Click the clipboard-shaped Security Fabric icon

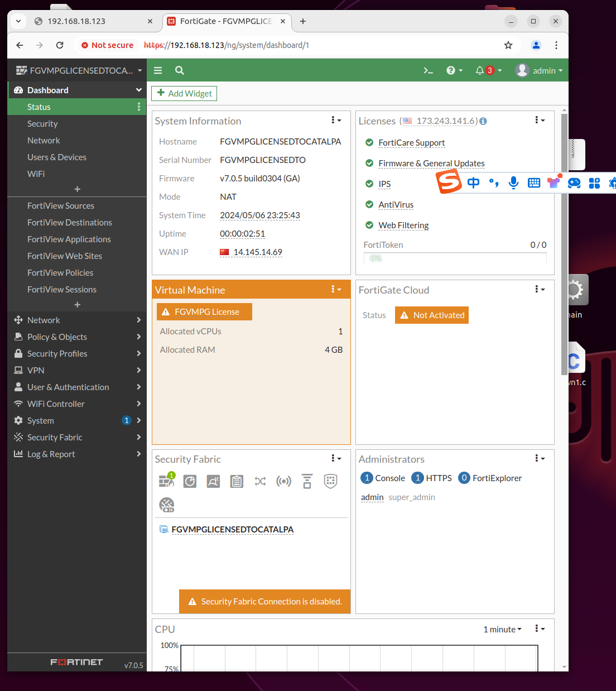click(x=237, y=481)
